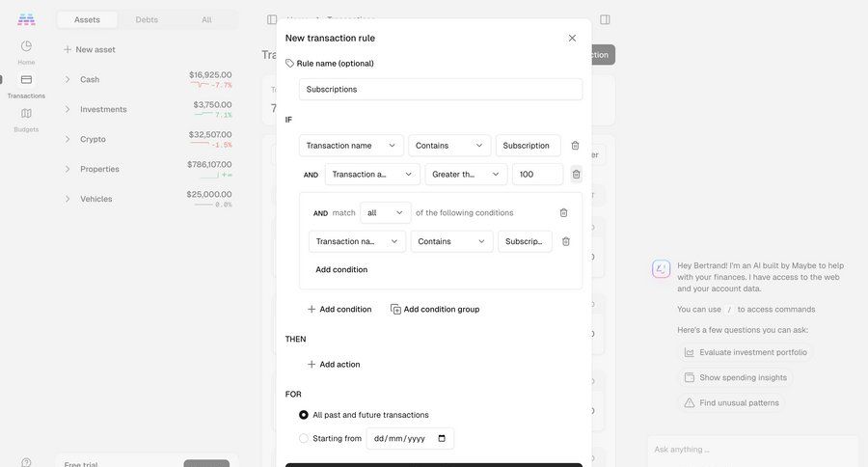Screen dimensions: 868x467
Task: Open the Transaction a... field dropdown
Action: point(372,174)
